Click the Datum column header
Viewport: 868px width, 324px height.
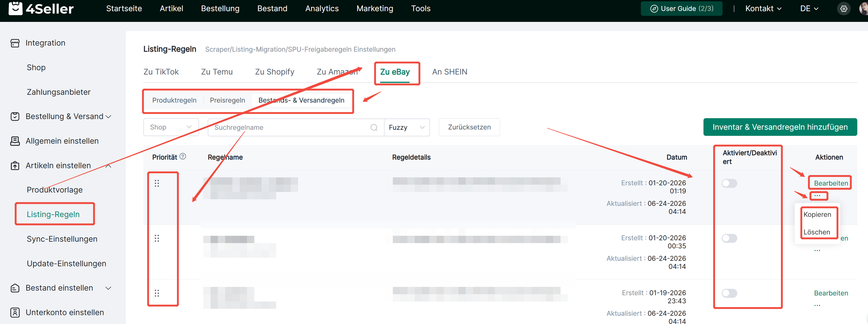coord(677,157)
